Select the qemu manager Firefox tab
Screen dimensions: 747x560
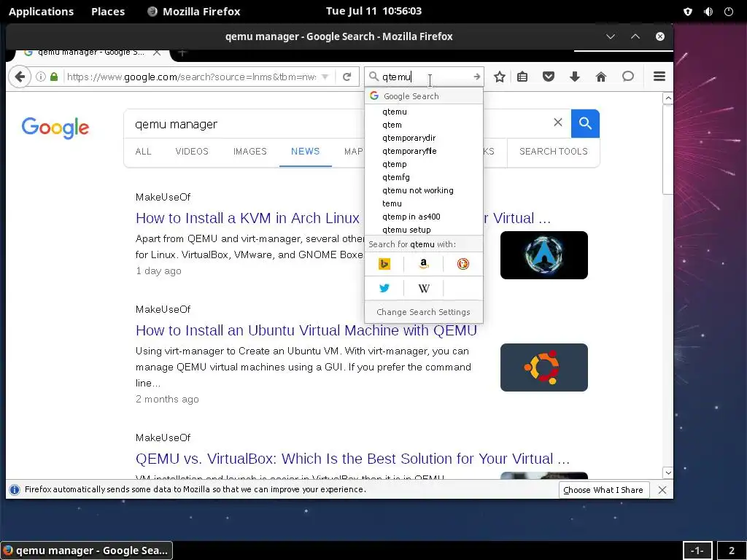90,52
